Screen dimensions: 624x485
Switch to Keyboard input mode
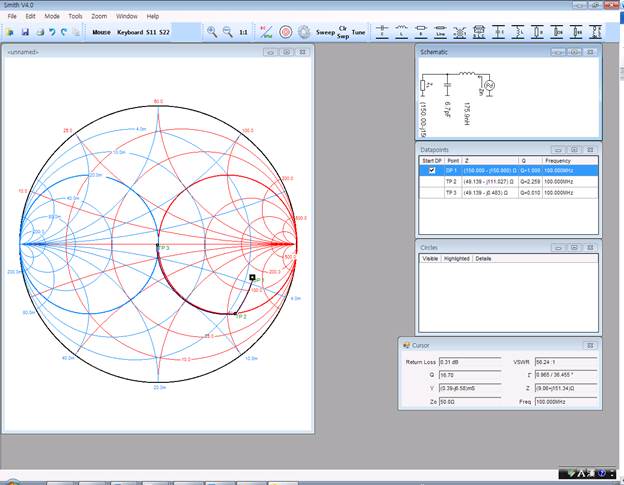[x=130, y=32]
